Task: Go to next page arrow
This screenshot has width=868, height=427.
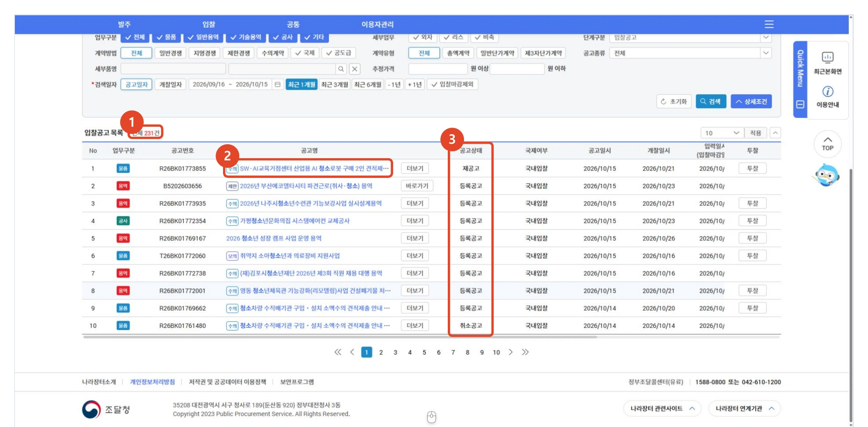Action: coord(510,352)
